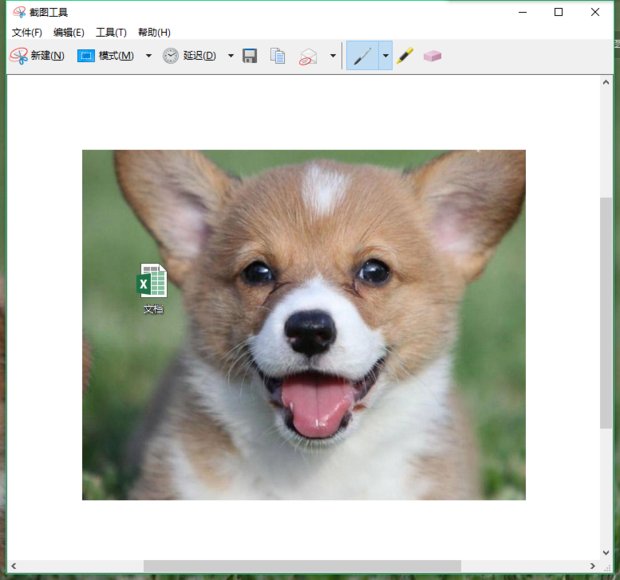This screenshot has width=620, height=580.
Task: Toggle the yellow Highlighter tool
Action: [405, 56]
